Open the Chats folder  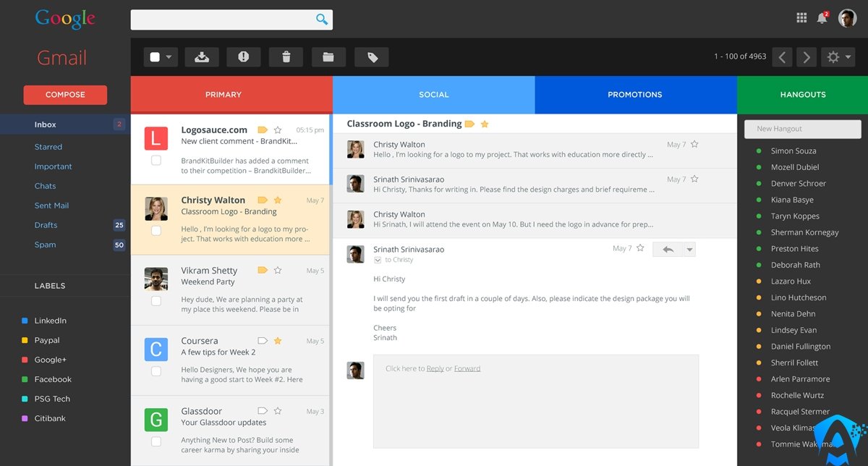[46, 186]
